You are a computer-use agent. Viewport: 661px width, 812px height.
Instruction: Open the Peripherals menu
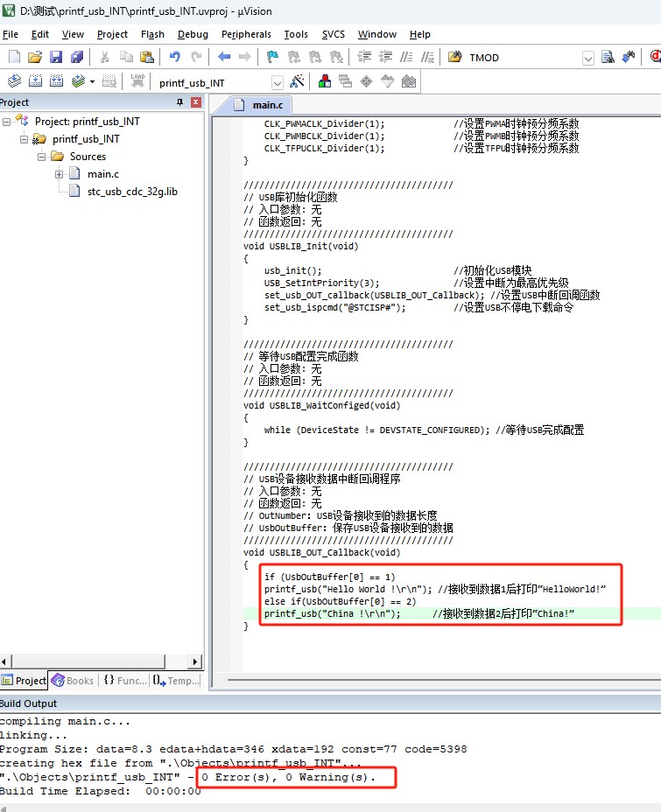(246, 34)
